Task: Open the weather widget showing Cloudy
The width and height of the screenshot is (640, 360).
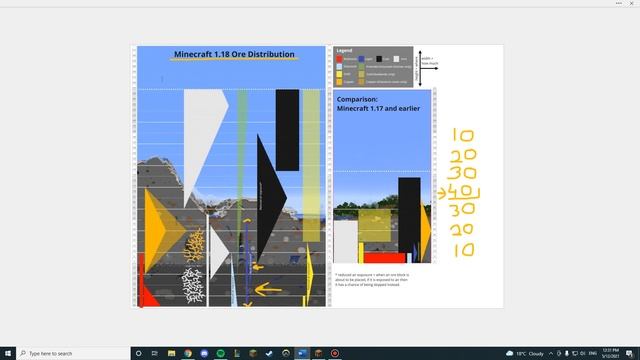Action: 525,353
